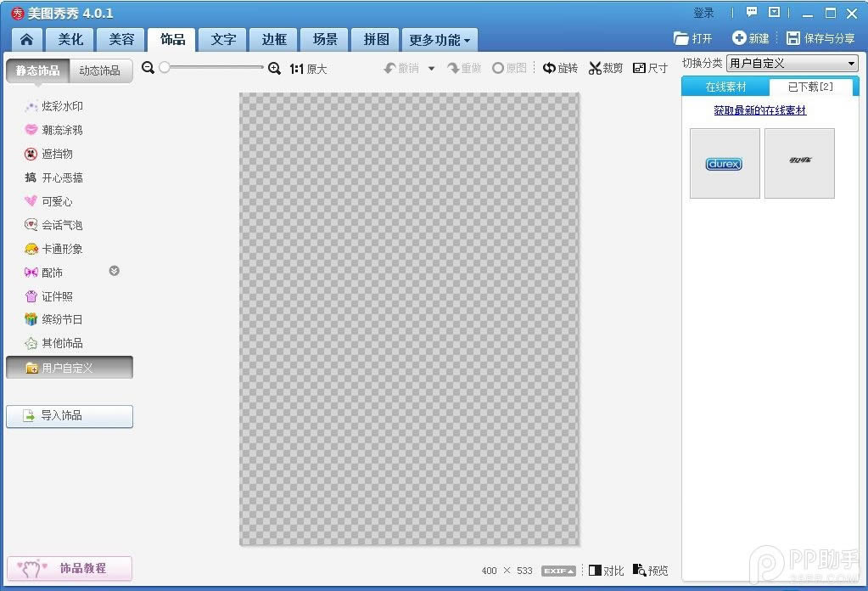Viewport: 868px width, 591px height.
Task: Switch to the 文字 tab
Action: (223, 39)
